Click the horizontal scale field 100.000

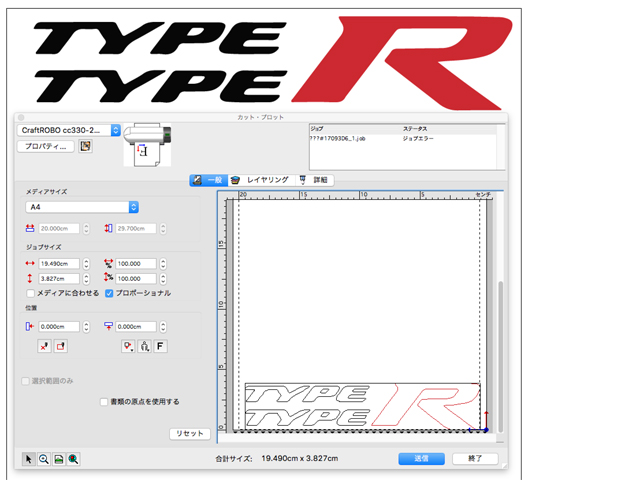coord(136,264)
